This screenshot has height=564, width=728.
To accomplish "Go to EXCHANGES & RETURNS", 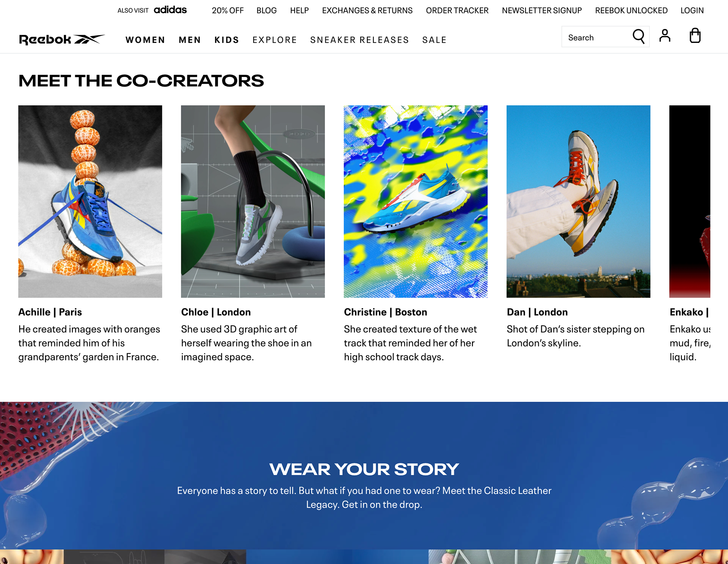I will [x=367, y=11].
